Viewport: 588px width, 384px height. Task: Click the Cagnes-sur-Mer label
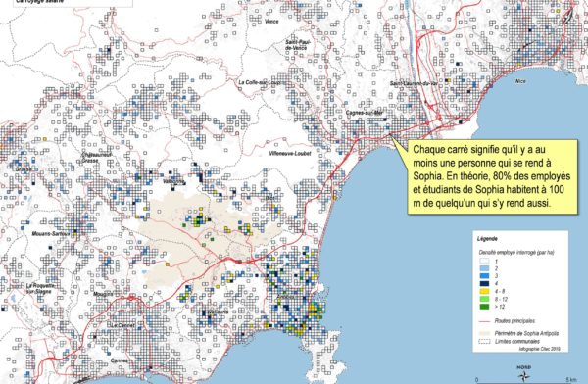tap(365, 112)
